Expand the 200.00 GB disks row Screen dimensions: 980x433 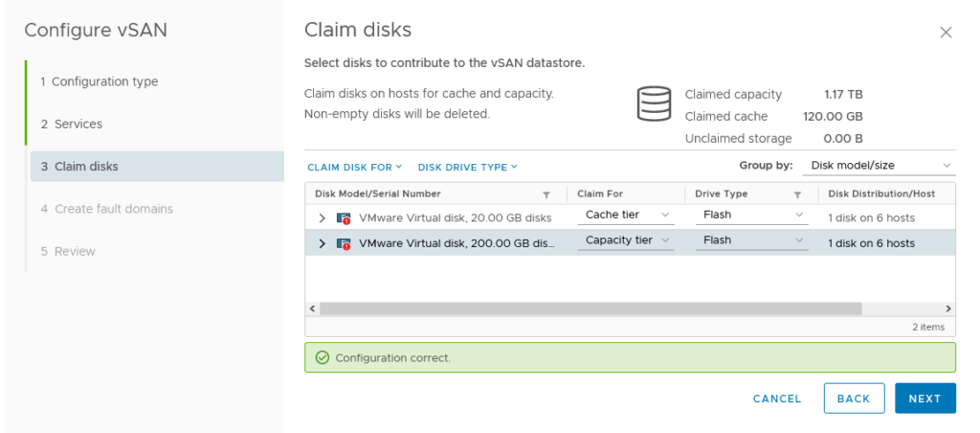322,243
